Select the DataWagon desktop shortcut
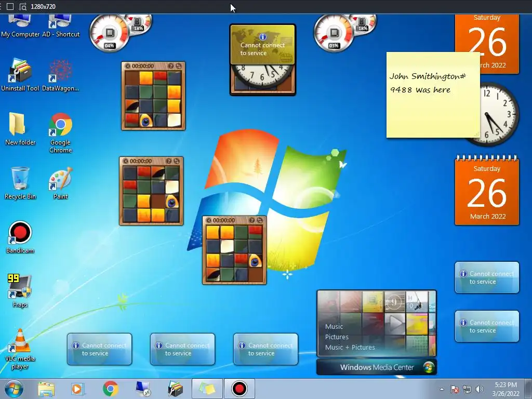Viewport: 532px width, 399px height. (60, 75)
